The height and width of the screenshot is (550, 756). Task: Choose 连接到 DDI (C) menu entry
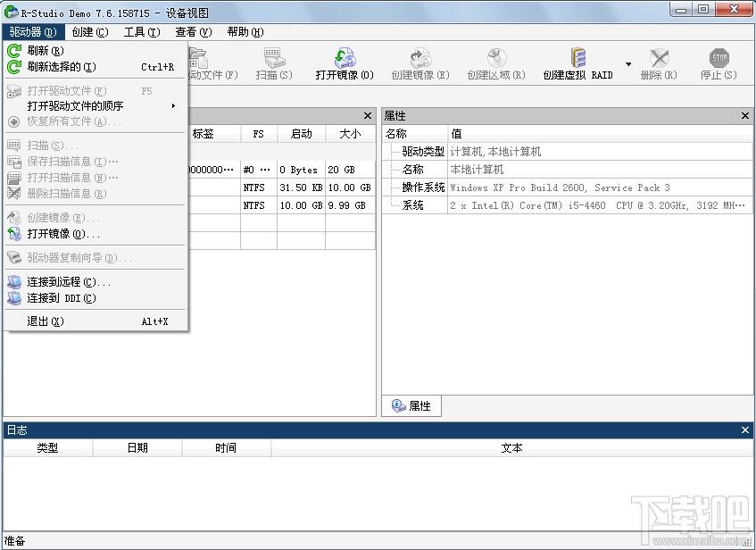click(96, 298)
